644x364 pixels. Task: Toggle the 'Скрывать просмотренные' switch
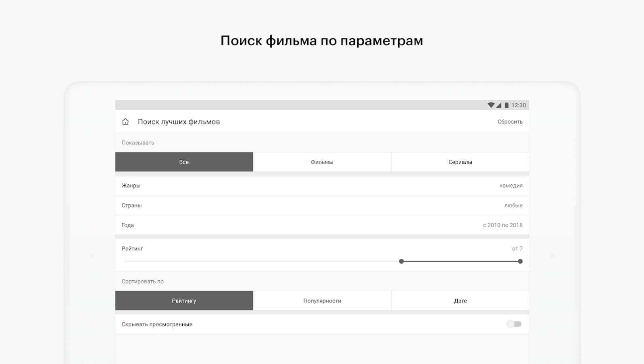tap(514, 324)
